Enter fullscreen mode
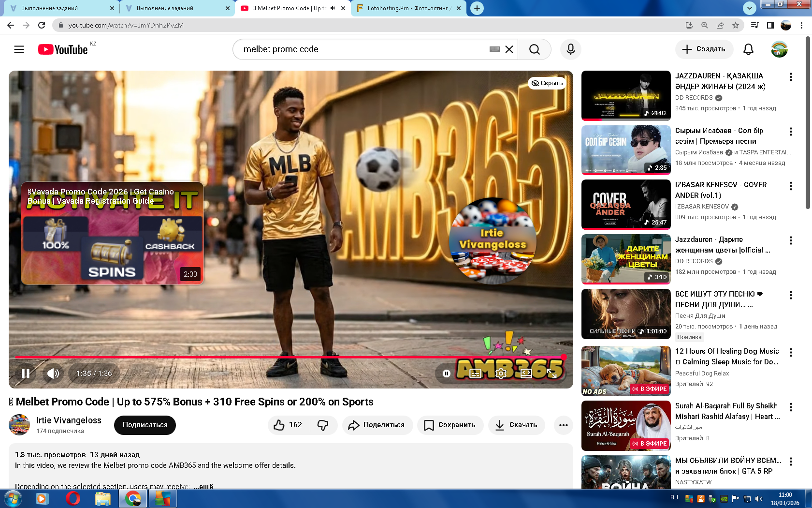812x508 pixels. [552, 374]
